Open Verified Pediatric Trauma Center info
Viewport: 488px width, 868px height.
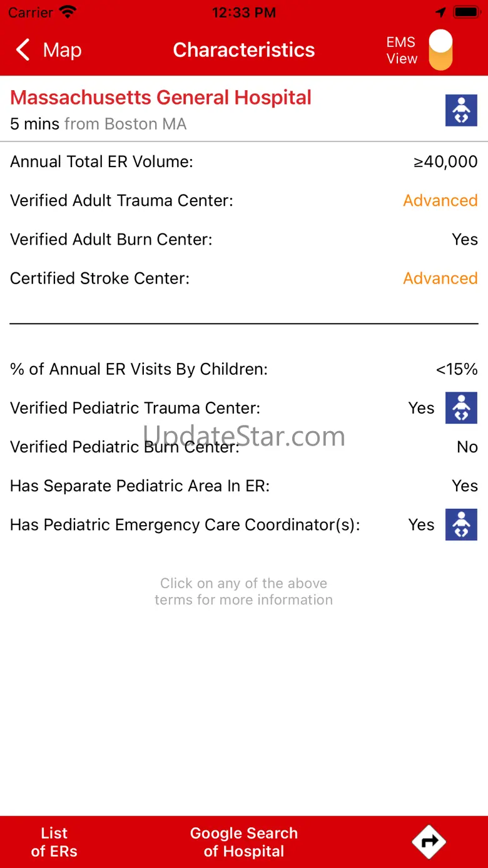(135, 408)
